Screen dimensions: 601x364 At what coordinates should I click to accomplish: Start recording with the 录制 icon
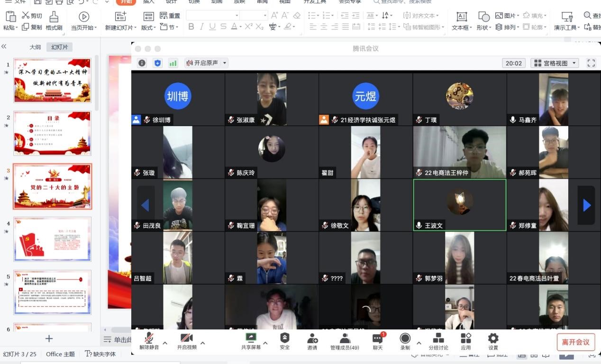(x=405, y=338)
